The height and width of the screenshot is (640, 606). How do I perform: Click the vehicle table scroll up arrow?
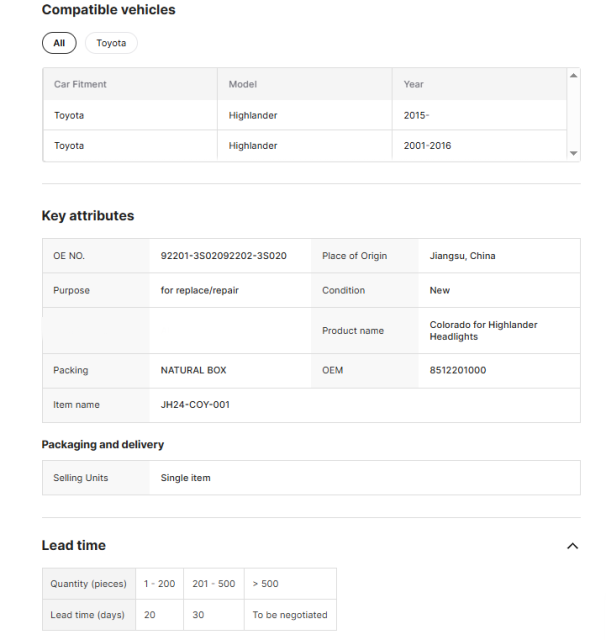point(573,76)
